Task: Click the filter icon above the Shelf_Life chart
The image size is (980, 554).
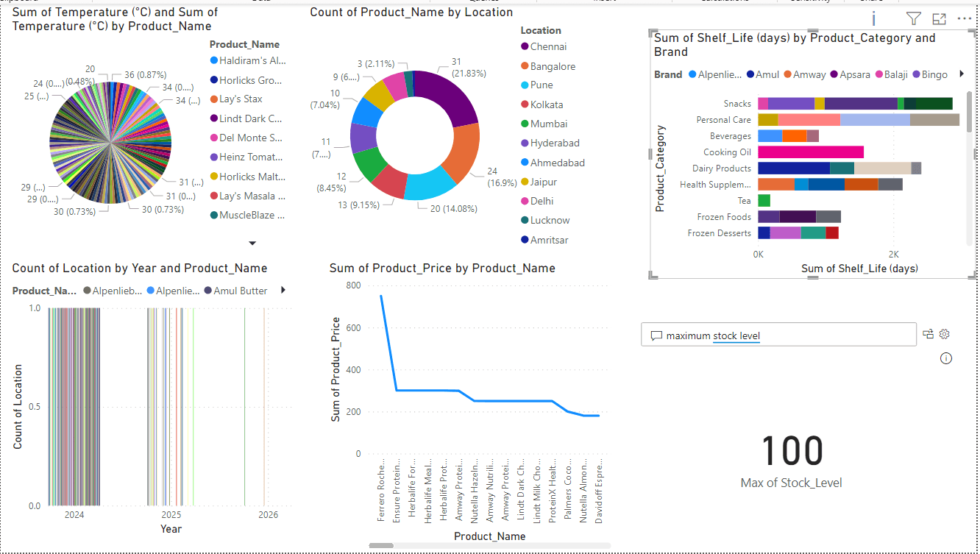Action: pos(913,19)
